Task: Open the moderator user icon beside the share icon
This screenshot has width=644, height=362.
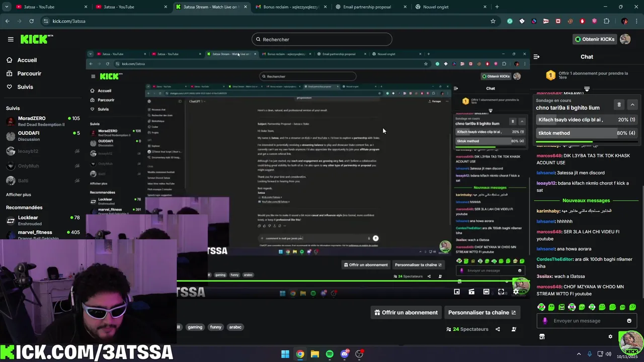Action: [x=514, y=329]
